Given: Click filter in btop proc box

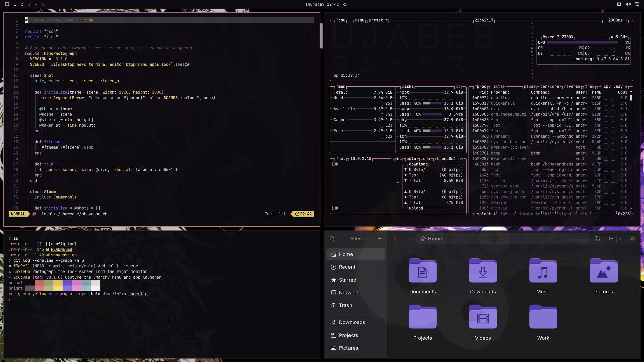Looking at the screenshot, I should (498, 87).
